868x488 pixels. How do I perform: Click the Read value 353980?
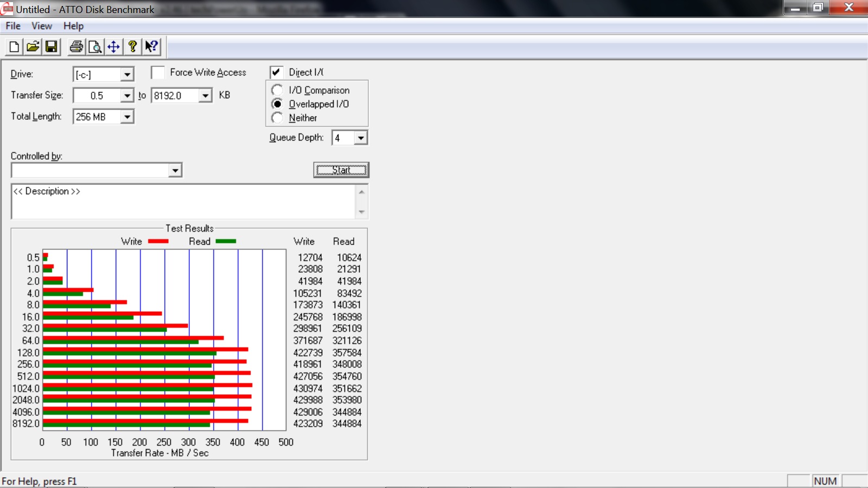347,400
